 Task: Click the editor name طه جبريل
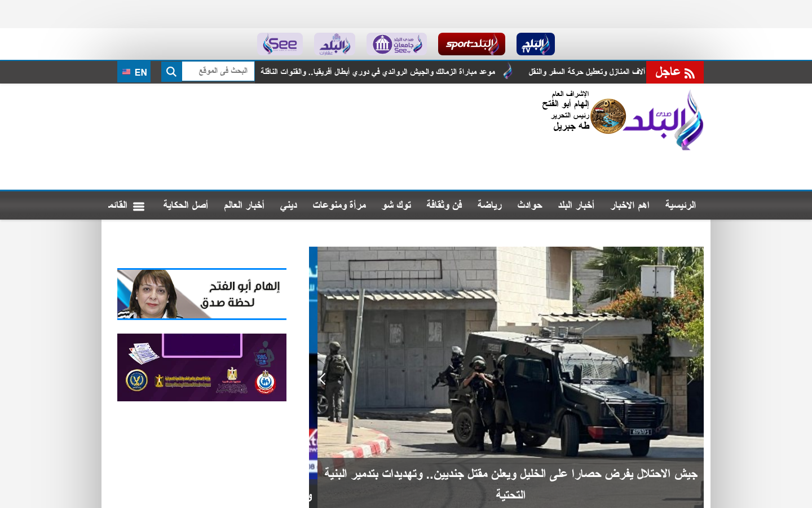(571, 126)
